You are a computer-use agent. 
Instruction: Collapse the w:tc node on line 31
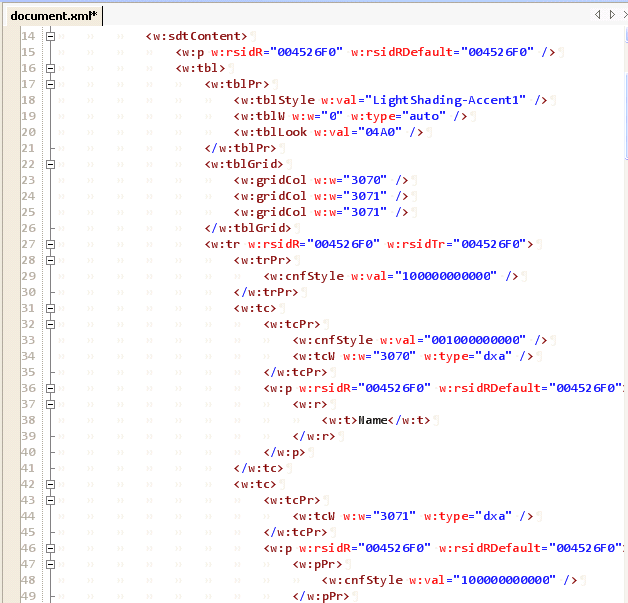click(x=50, y=308)
